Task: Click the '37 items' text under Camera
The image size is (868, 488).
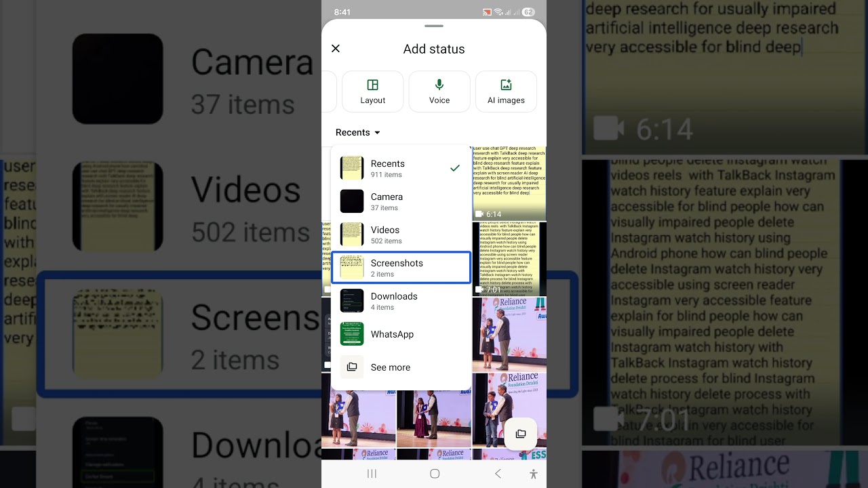Action: (384, 208)
